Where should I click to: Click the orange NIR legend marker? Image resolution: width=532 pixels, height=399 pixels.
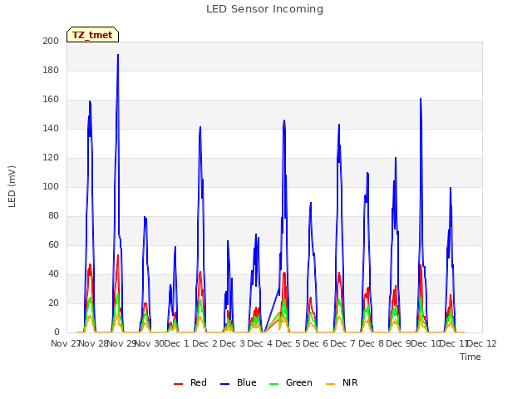[x=330, y=384]
